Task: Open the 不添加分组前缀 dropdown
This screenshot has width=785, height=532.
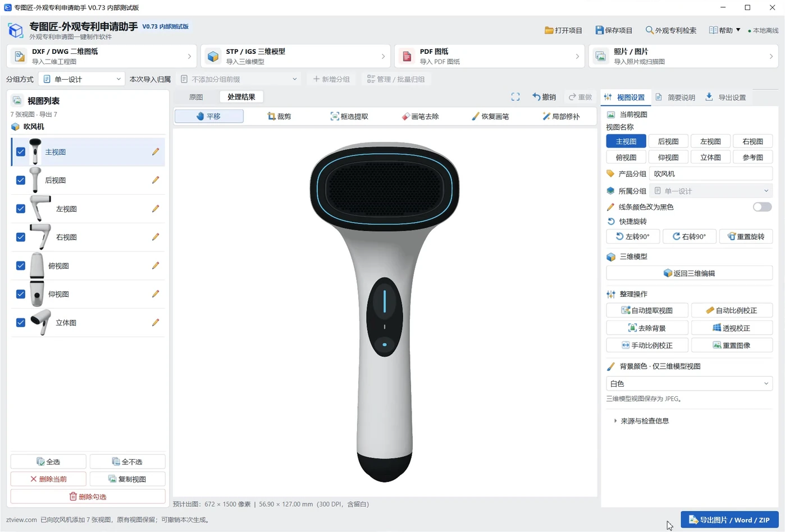Action: [239, 79]
